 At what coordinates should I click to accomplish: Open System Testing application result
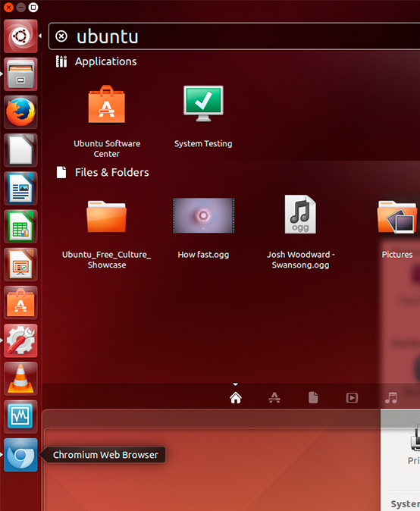tap(203, 117)
